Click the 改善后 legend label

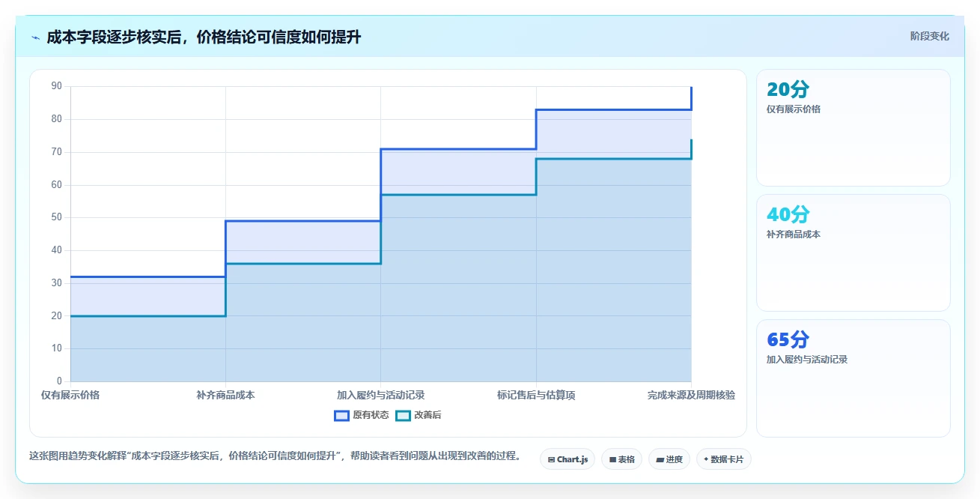pos(427,415)
